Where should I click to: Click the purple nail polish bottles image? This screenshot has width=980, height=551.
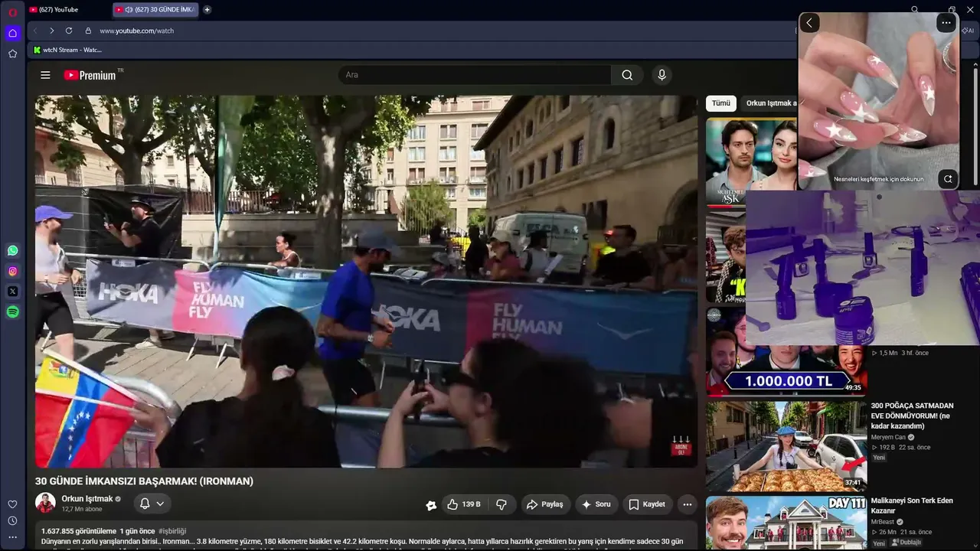[x=863, y=268]
